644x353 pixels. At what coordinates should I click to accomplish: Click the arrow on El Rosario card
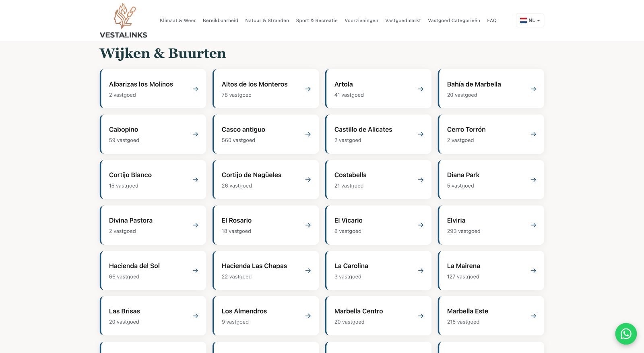(308, 225)
